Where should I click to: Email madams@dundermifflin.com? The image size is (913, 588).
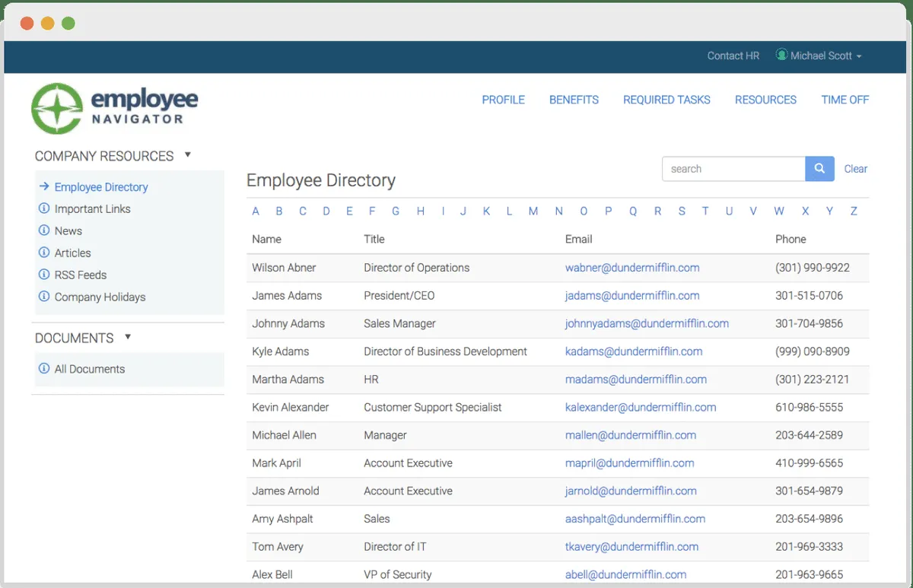[x=636, y=379]
